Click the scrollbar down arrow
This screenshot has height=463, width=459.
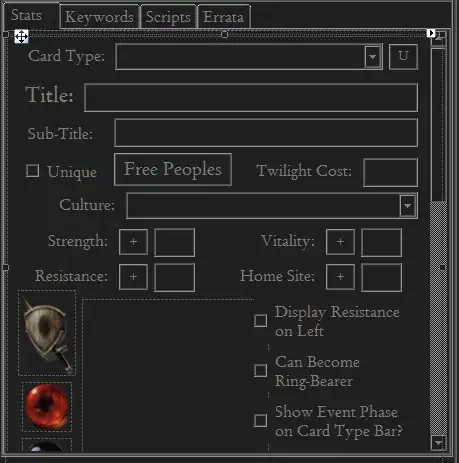[438, 443]
